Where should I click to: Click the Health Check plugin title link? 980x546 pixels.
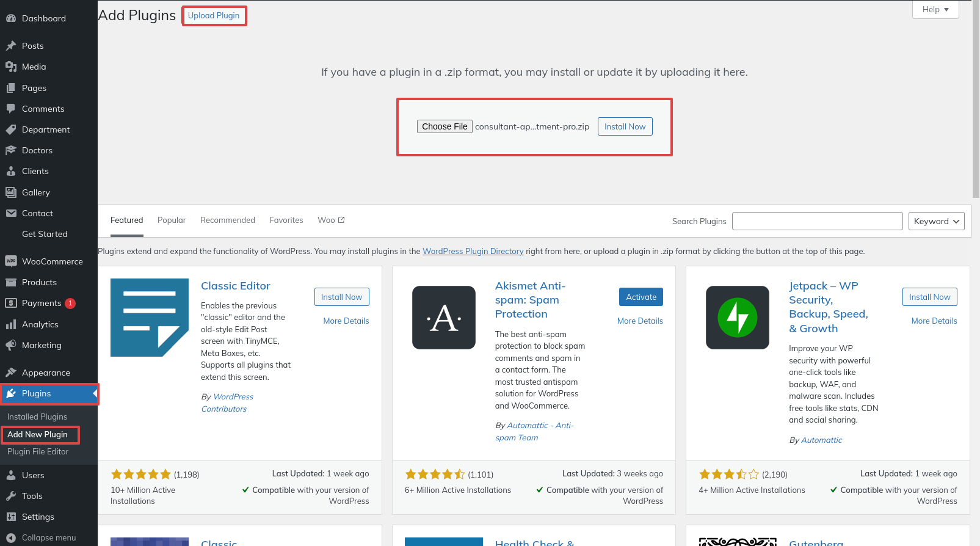535,542
